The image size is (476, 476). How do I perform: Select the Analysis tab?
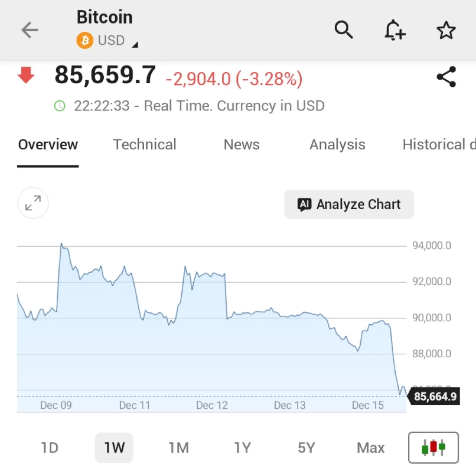coord(337,145)
